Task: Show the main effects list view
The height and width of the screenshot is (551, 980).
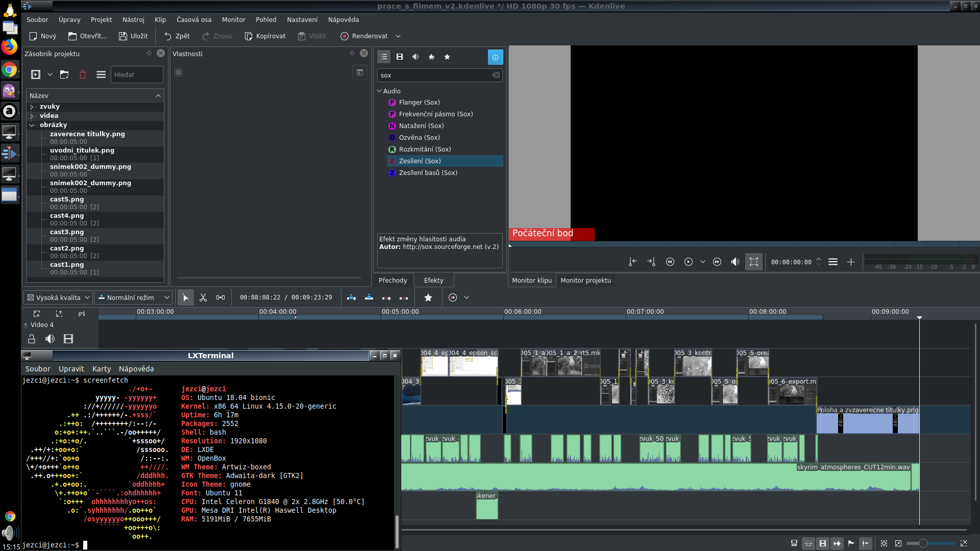Action: 384,57
